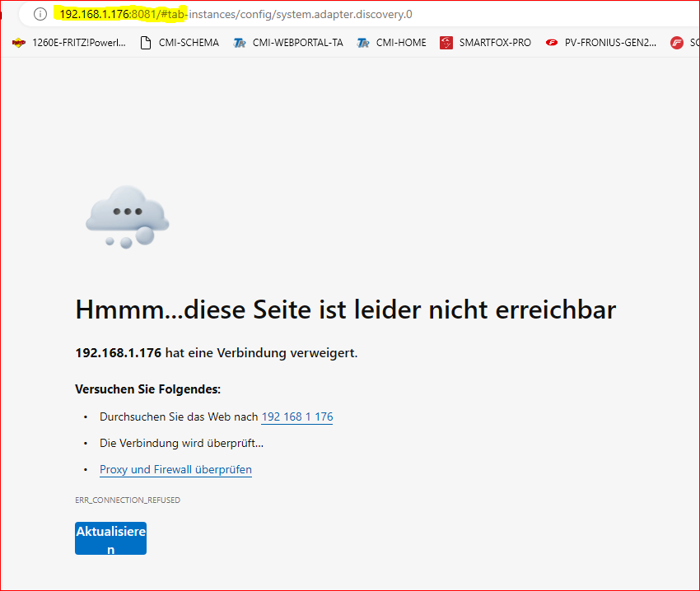Click the 'Versuchen Sie Folgendes:' label
The height and width of the screenshot is (591, 700).
[x=147, y=389]
